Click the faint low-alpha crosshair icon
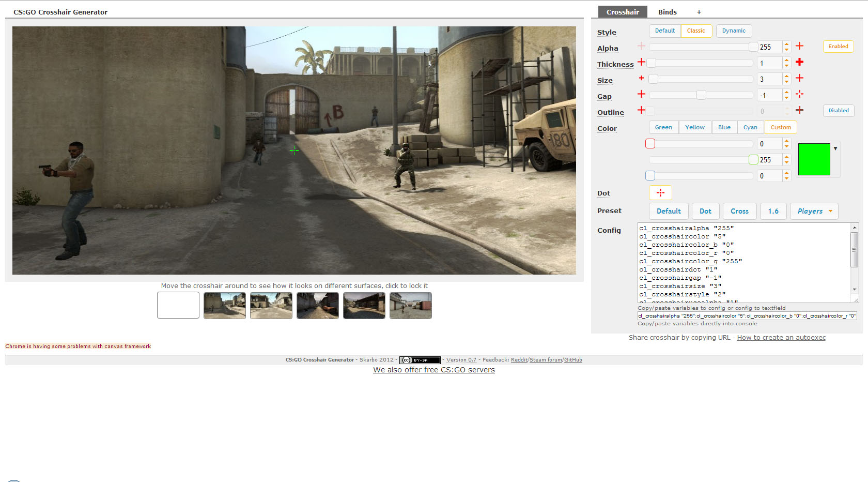 (x=641, y=46)
